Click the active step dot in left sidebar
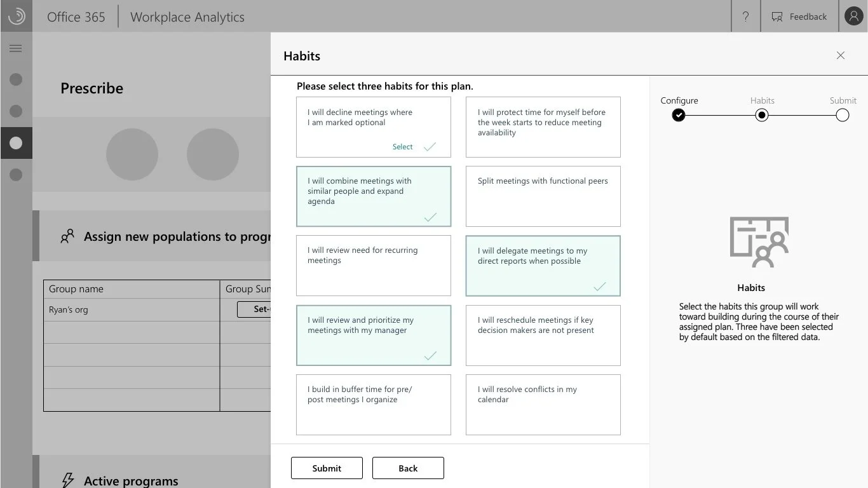868x488 pixels. pos(16,143)
